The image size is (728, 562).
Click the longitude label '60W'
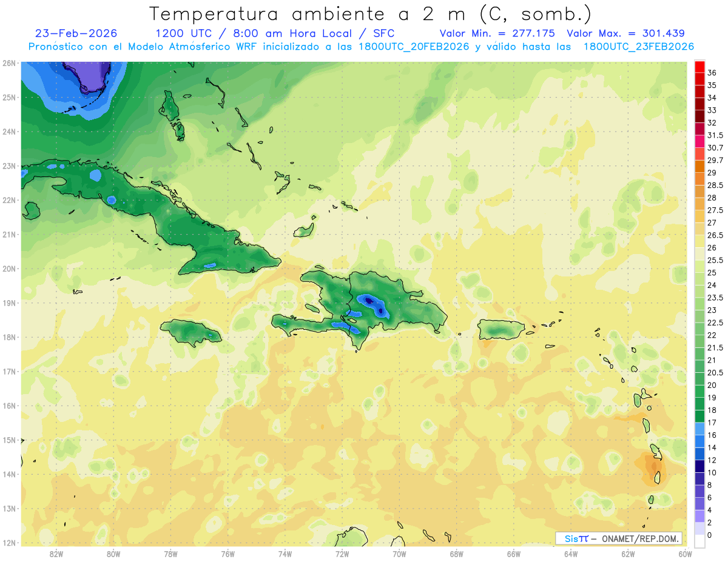point(685,554)
